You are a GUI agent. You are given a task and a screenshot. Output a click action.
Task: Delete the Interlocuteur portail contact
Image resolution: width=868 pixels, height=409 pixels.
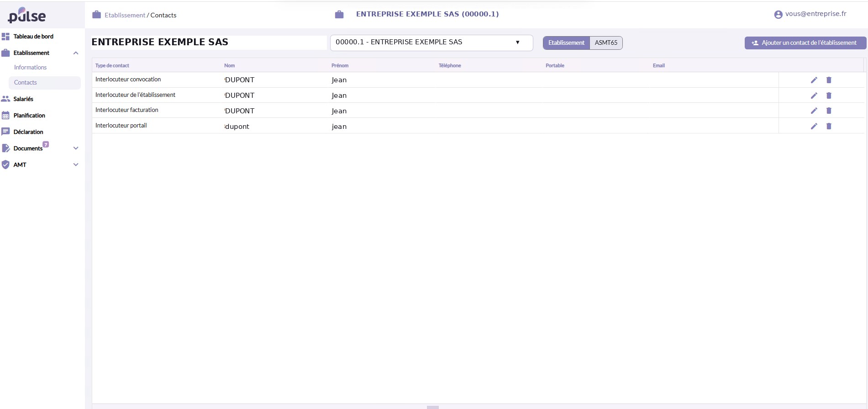coord(829,126)
